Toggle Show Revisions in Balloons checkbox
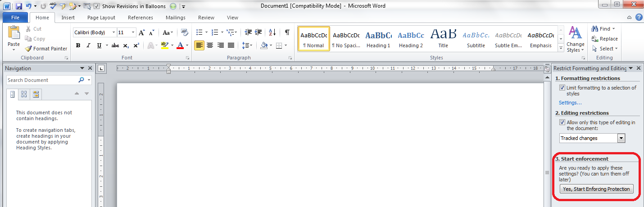 tap(97, 6)
